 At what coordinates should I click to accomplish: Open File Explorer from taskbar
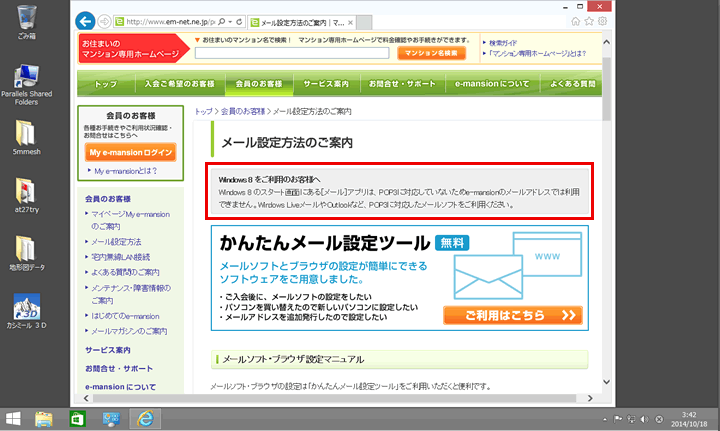[44, 419]
